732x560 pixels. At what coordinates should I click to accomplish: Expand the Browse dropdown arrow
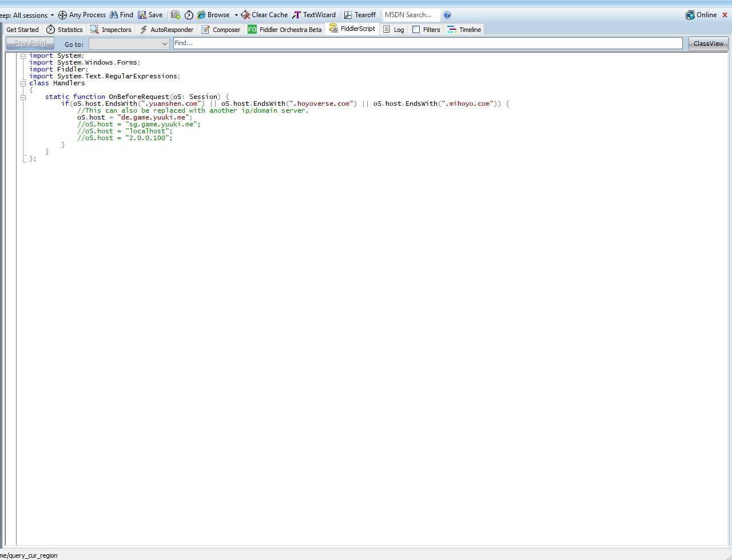(236, 15)
